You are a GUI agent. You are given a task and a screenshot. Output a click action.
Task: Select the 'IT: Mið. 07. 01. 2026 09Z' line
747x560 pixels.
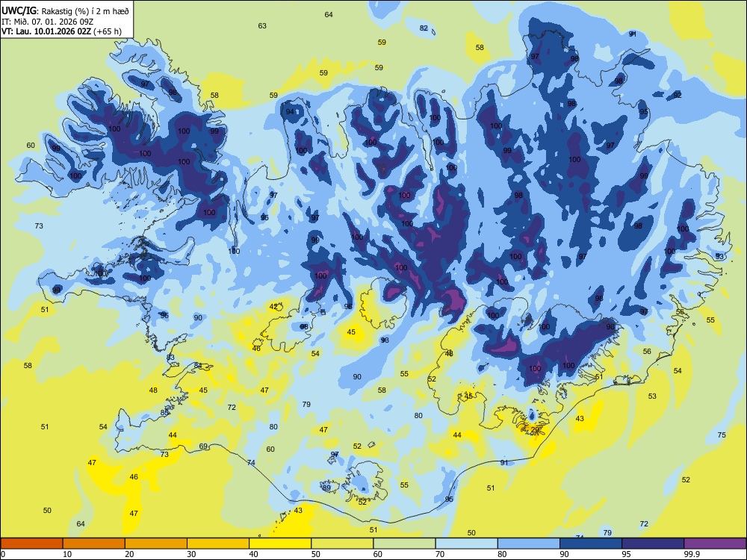47,22
